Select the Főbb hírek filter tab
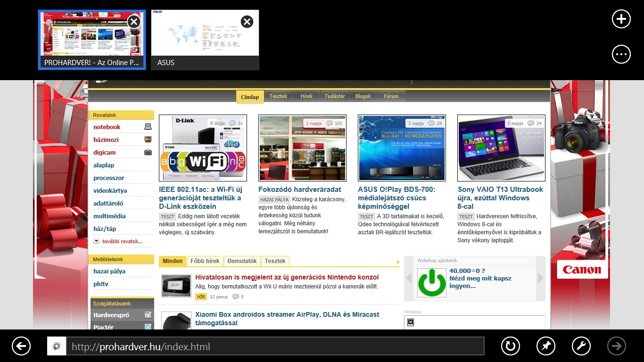This screenshot has height=362, width=644. click(205, 261)
